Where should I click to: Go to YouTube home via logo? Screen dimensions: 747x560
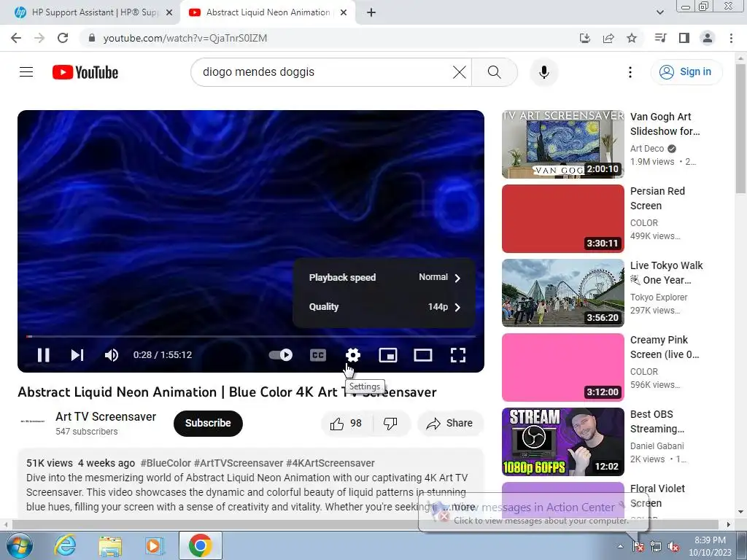85,72
